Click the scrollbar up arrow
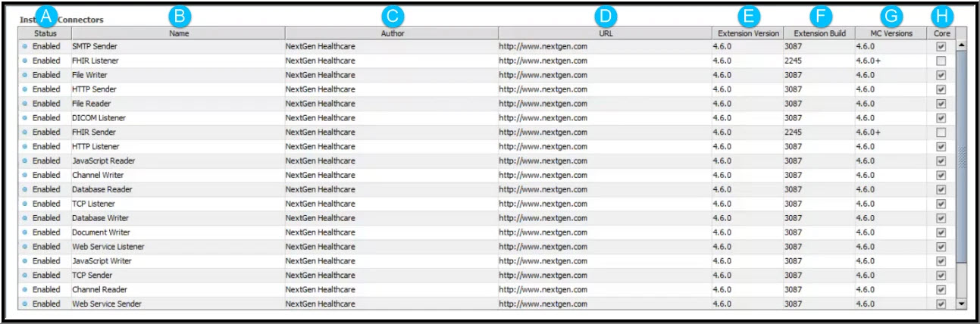This screenshot has width=980, height=324. pyautogui.click(x=962, y=45)
